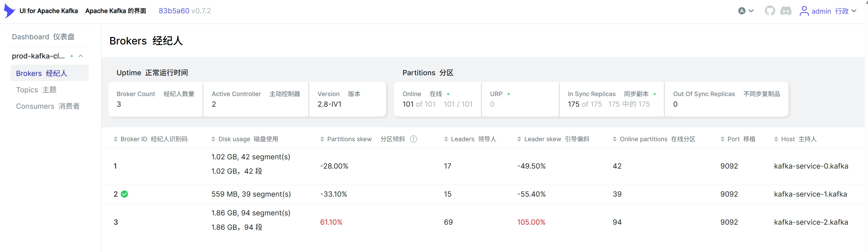Open the theme mode selector dropdown

[x=746, y=11]
